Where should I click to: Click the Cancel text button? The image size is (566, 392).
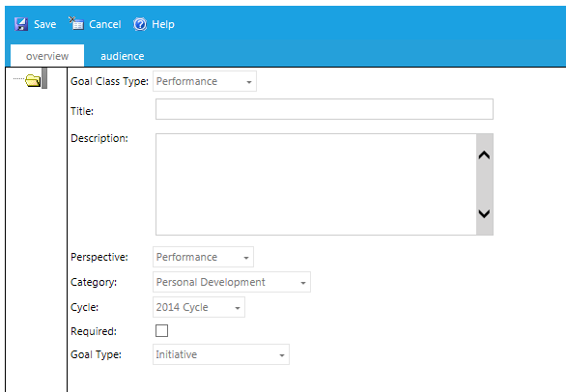point(104,24)
